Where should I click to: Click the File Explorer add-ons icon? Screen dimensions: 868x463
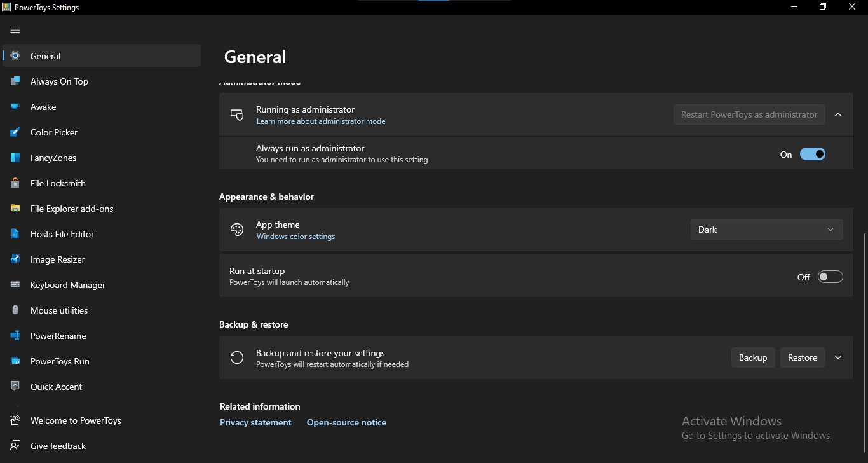[15, 209]
